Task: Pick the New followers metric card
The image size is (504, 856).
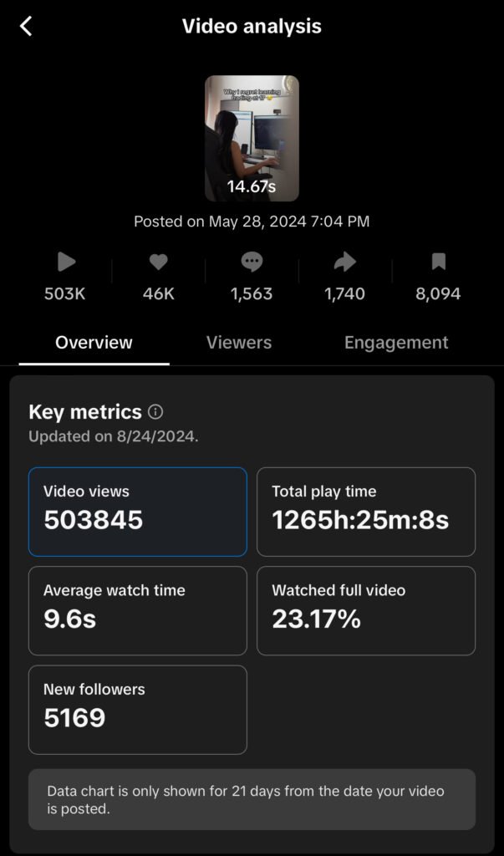Action: pyautogui.click(x=138, y=709)
